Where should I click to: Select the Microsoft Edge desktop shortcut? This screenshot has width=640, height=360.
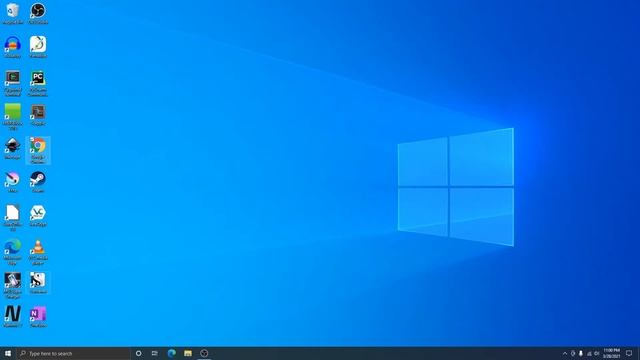click(x=13, y=252)
